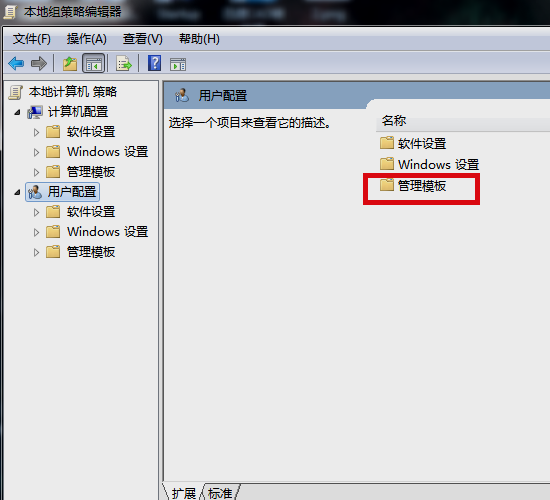Expand Windows 设置 under 用户配置
Image resolution: width=550 pixels, height=500 pixels.
coord(36,232)
